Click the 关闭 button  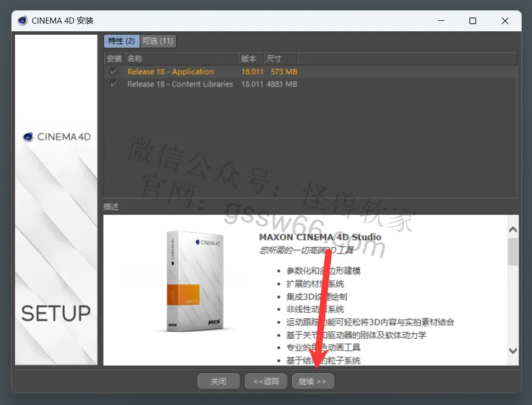(218, 381)
